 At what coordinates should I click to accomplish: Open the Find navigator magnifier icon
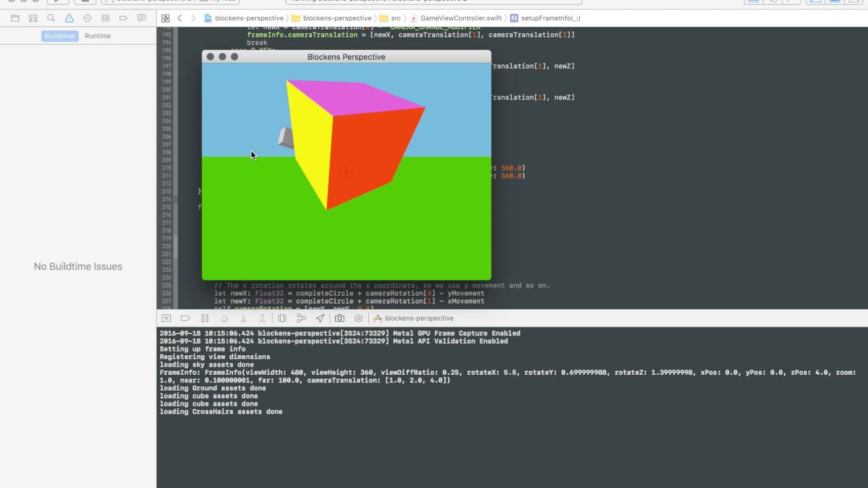tap(51, 18)
